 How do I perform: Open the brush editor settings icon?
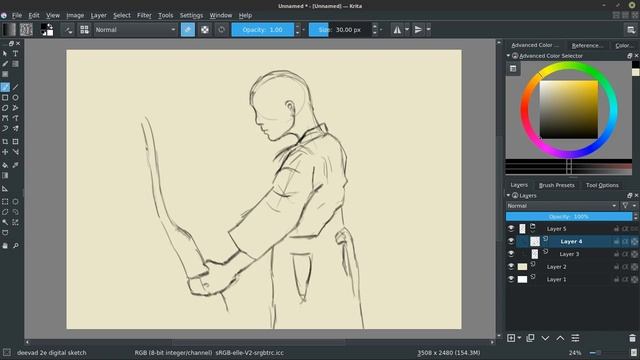[x=69, y=30]
